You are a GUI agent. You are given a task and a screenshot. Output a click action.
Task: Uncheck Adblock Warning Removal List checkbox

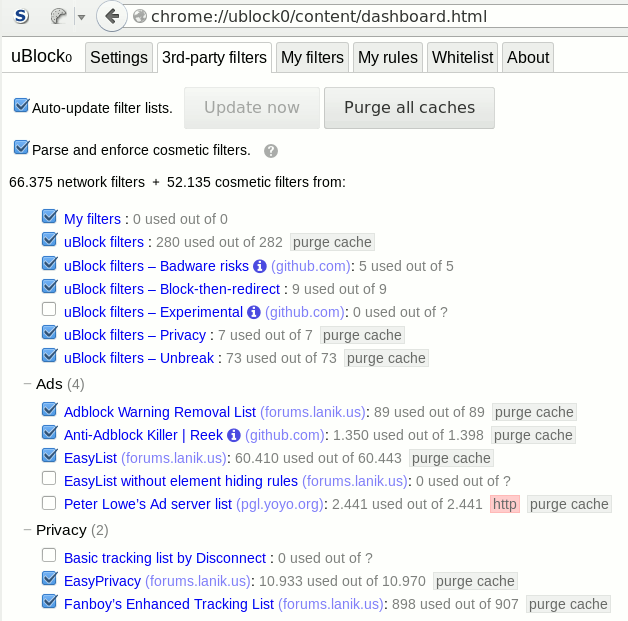pos(49,409)
